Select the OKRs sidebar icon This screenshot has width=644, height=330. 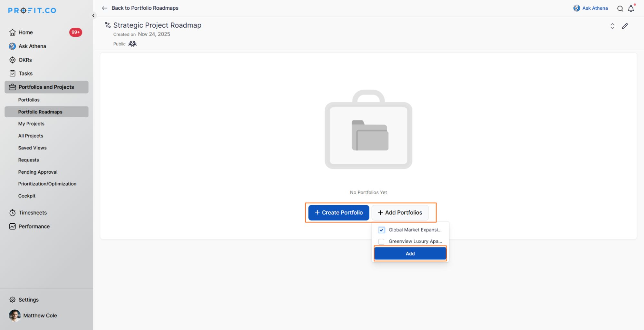tap(12, 60)
